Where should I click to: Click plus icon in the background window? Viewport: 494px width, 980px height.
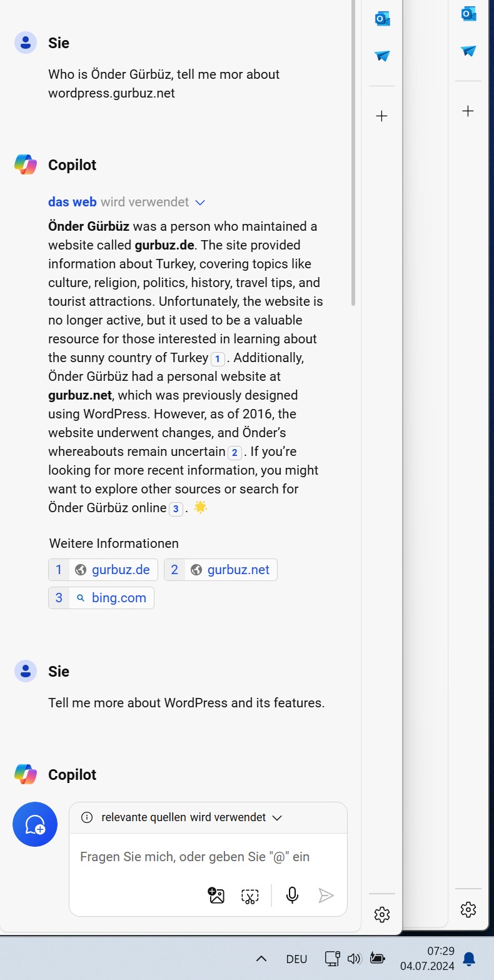pyautogui.click(x=468, y=111)
